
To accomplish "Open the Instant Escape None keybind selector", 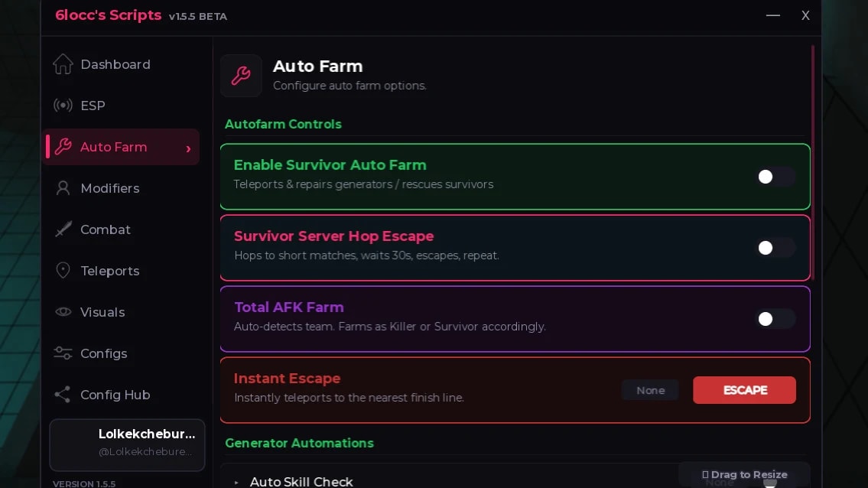I will tap(651, 390).
